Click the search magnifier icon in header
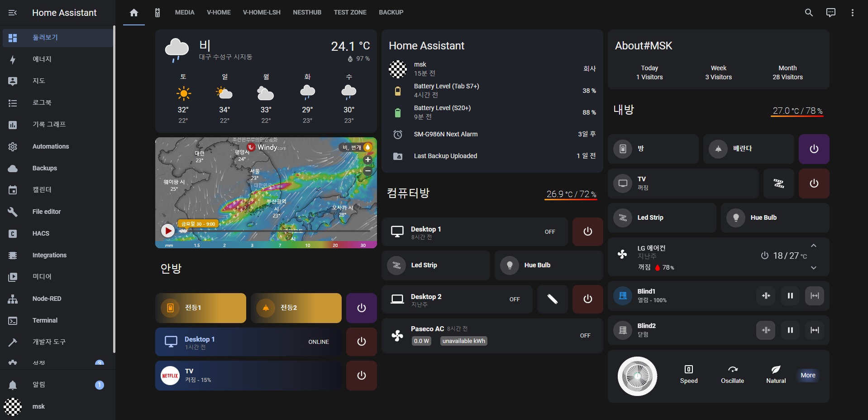Viewport: 868px width, 420px height. coord(809,13)
